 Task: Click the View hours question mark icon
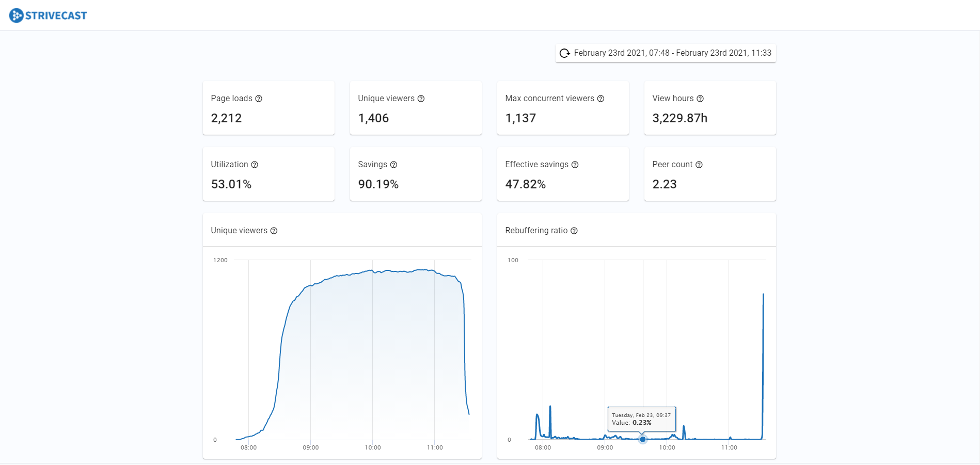[x=700, y=98]
